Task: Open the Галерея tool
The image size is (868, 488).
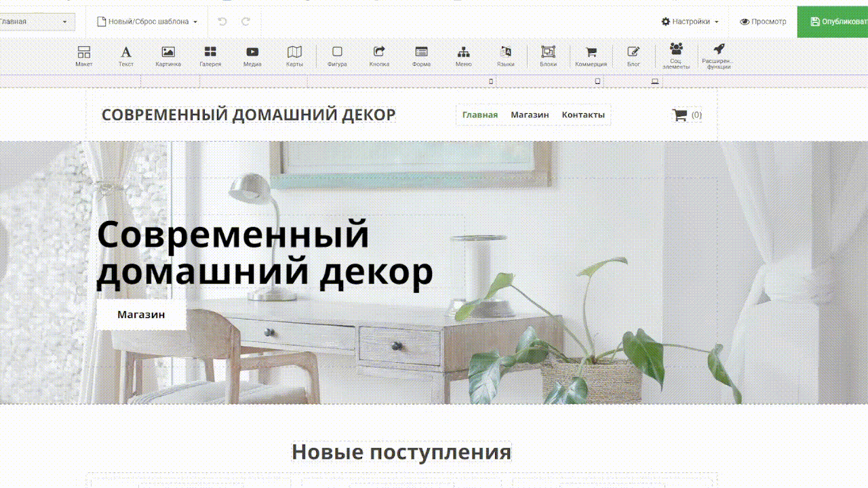Action: pos(210,56)
